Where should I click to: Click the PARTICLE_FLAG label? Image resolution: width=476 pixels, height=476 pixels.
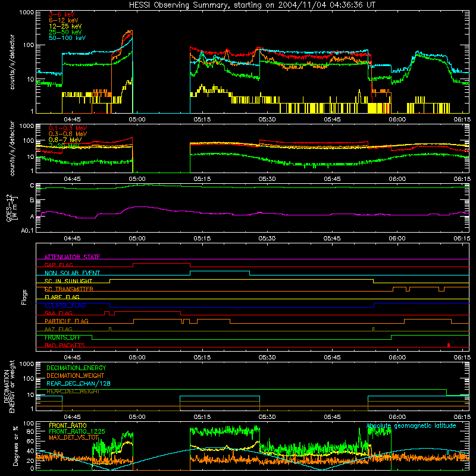[67, 321]
